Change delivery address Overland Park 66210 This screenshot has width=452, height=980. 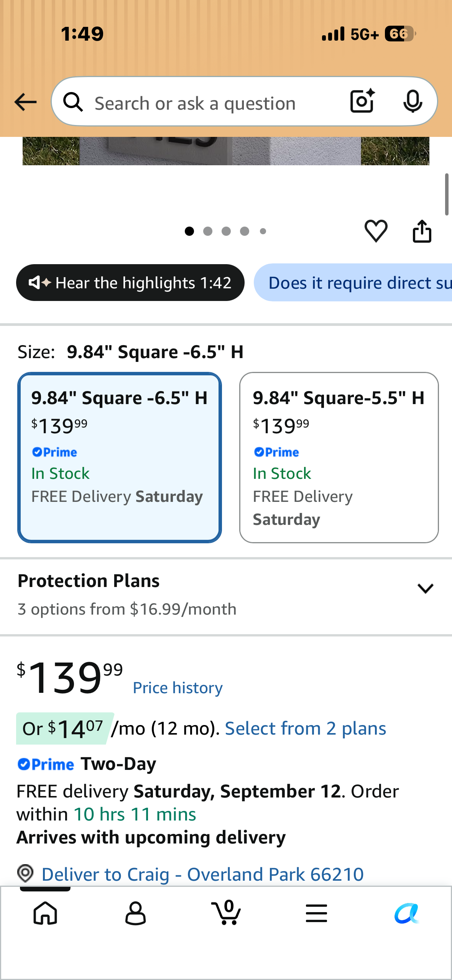click(202, 874)
